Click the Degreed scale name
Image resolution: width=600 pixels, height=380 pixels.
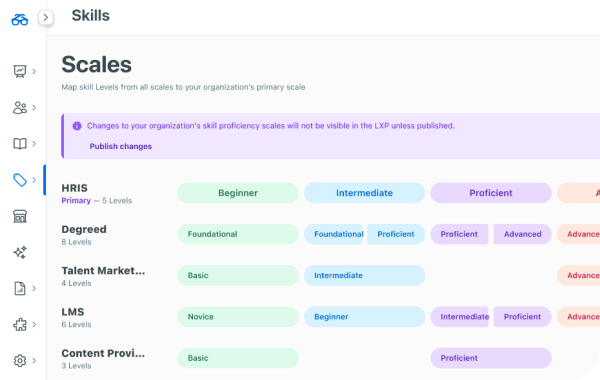click(x=84, y=230)
